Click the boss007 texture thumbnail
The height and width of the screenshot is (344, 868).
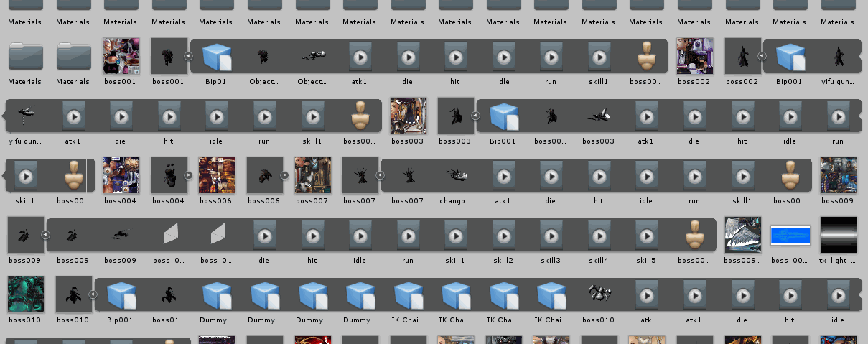coord(312,175)
